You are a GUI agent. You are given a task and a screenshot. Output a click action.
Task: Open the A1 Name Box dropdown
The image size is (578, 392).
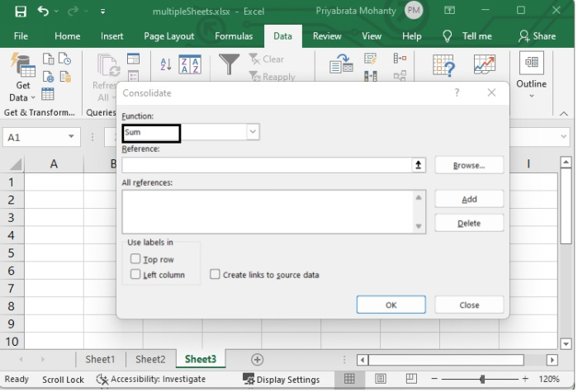[x=71, y=138]
